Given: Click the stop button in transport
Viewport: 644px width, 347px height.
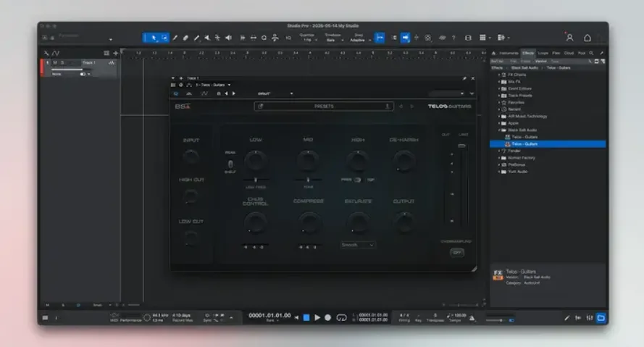Looking at the screenshot, I should point(306,317).
